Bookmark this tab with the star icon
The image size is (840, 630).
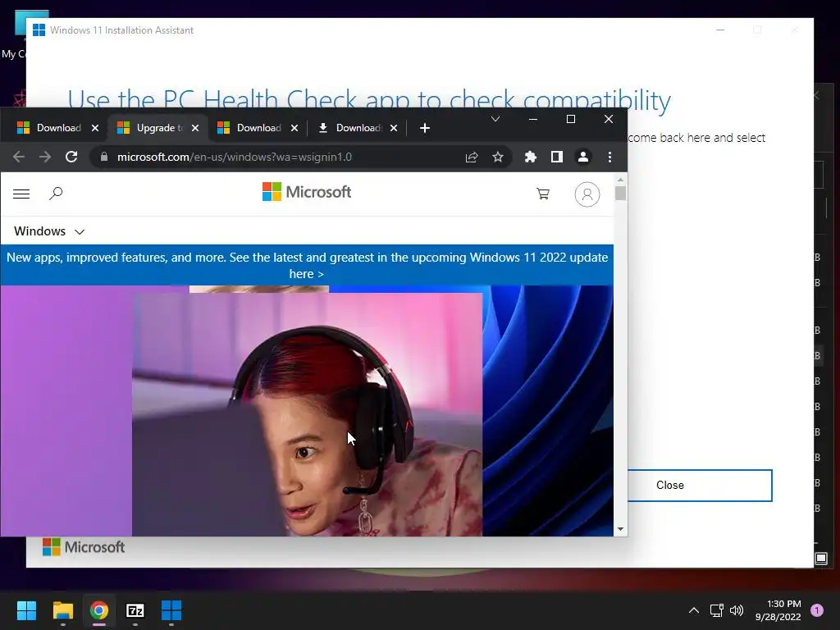(498, 157)
